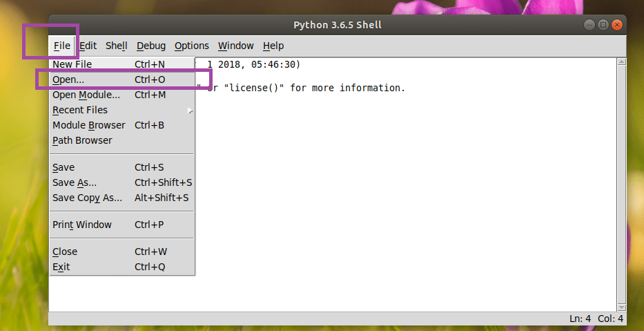This screenshot has width=644, height=331.
Task: Open the Shell menu
Action: pos(116,46)
